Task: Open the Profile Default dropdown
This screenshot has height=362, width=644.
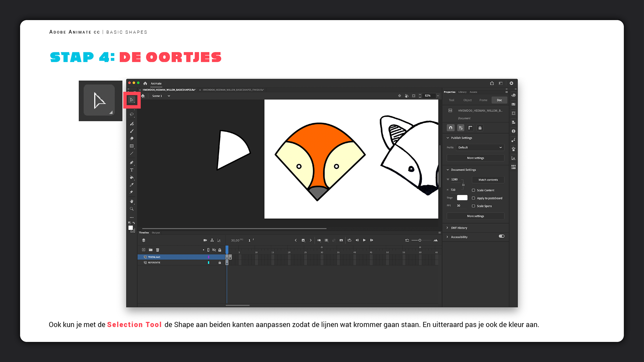Action: coord(480,147)
